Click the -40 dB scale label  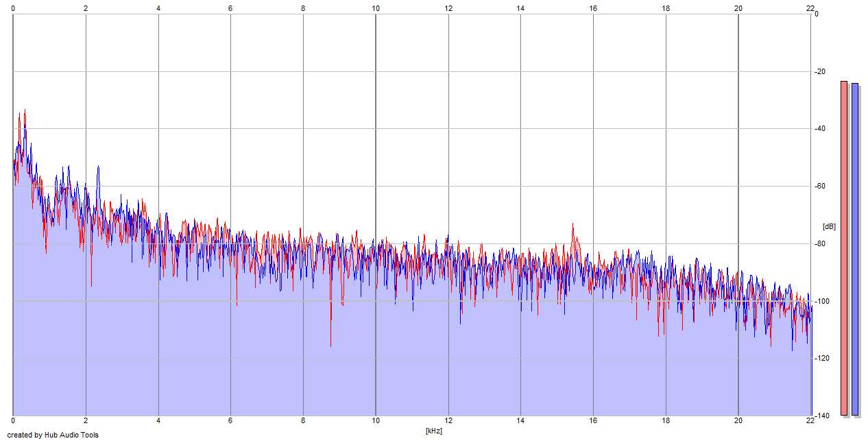pos(820,129)
